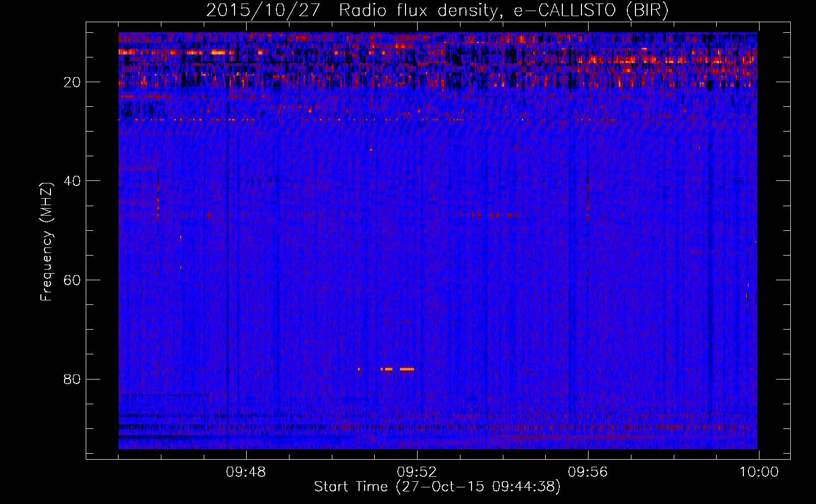The image size is (816, 504).
Task: Click the 10:00 time tick label
Action: pos(759,472)
